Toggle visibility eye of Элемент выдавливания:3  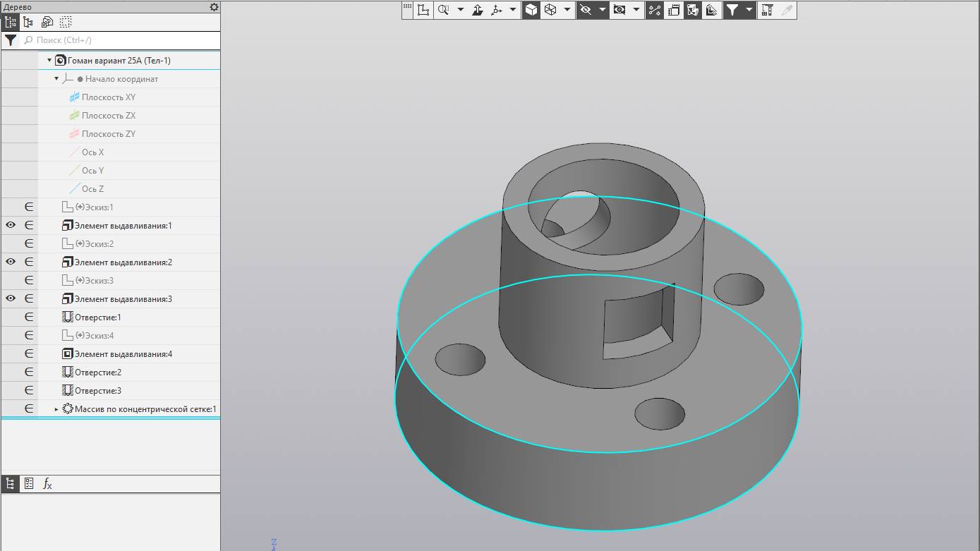pyautogui.click(x=11, y=299)
